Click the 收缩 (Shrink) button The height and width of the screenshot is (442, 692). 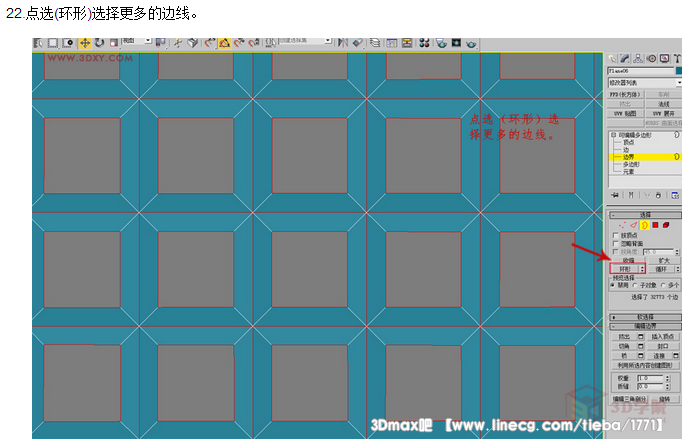(x=628, y=261)
